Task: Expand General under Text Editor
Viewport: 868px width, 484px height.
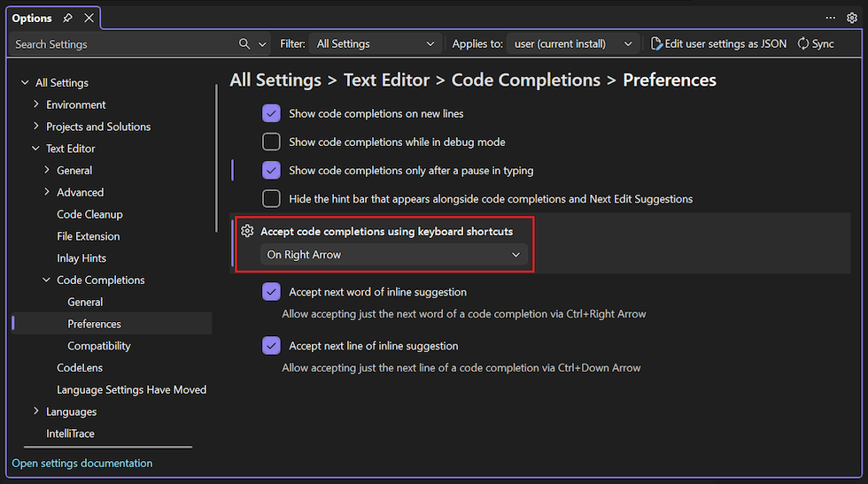Action: (46, 170)
